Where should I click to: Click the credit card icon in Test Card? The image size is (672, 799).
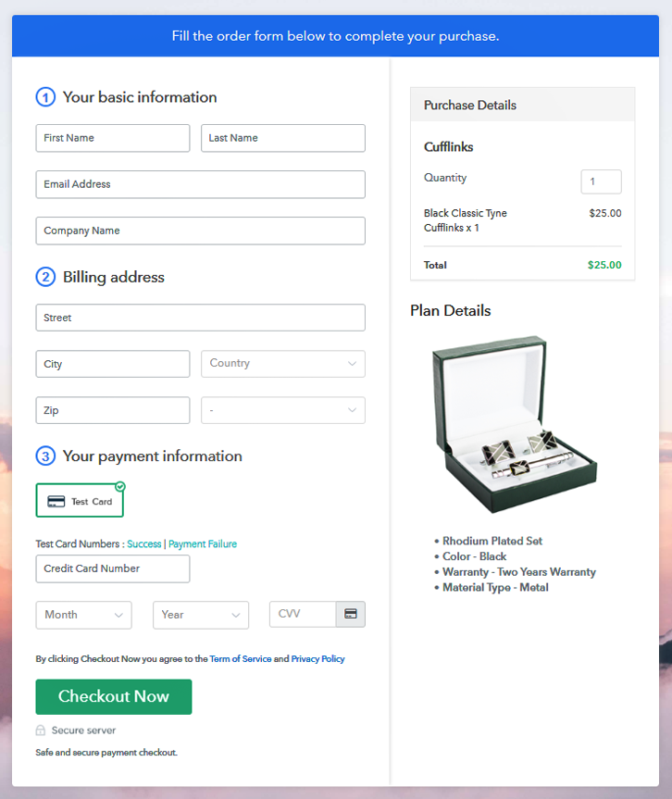point(56,501)
